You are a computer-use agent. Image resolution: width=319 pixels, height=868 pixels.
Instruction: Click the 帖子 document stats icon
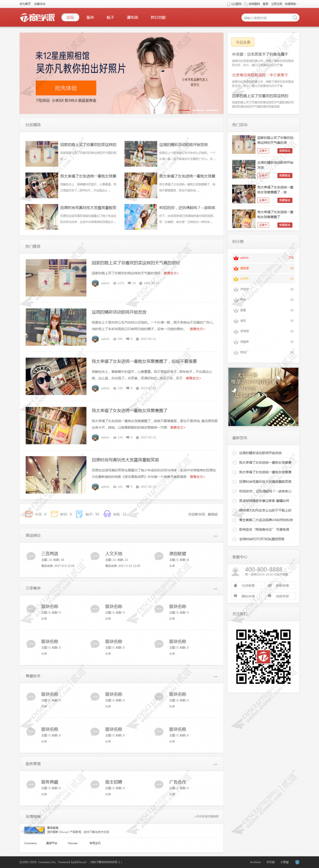point(79,514)
